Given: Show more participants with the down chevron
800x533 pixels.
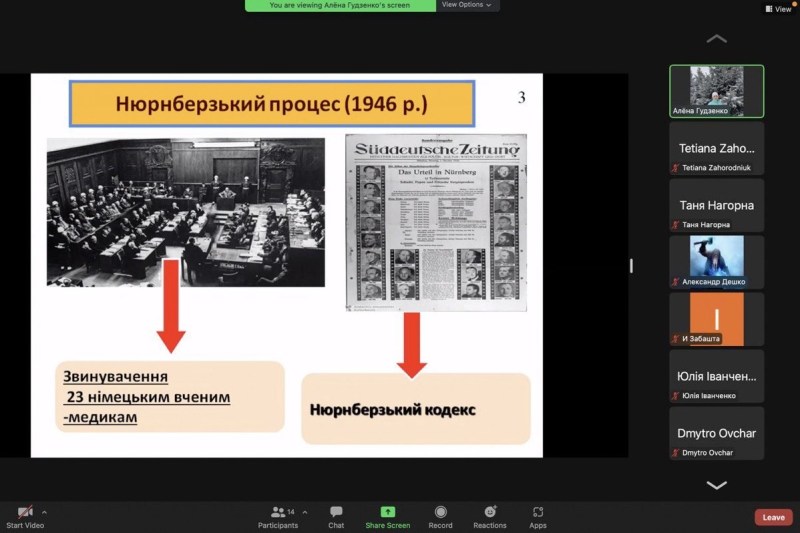Looking at the screenshot, I should [x=716, y=485].
